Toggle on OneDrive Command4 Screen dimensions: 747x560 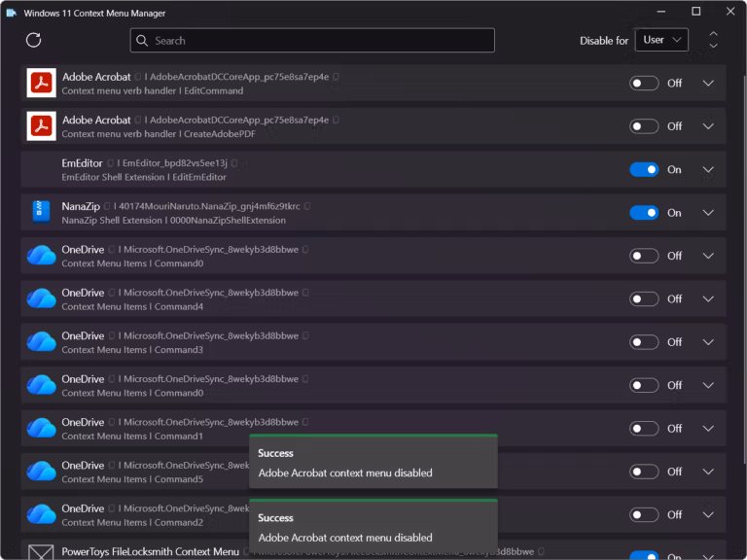point(644,299)
